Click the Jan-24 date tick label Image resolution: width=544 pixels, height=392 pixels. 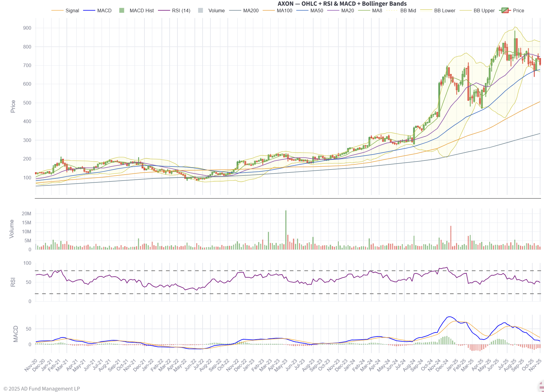349,365
